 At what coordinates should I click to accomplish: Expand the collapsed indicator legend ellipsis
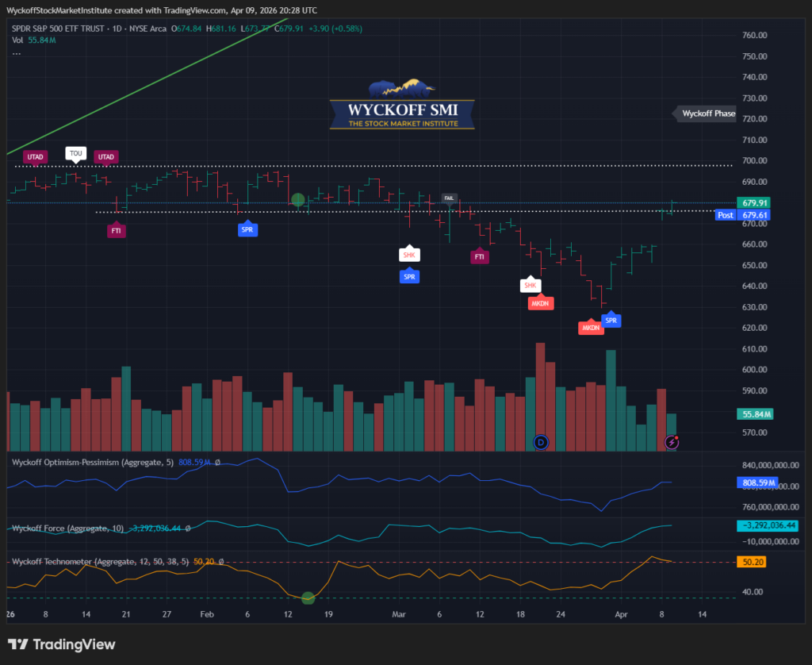coord(16,53)
